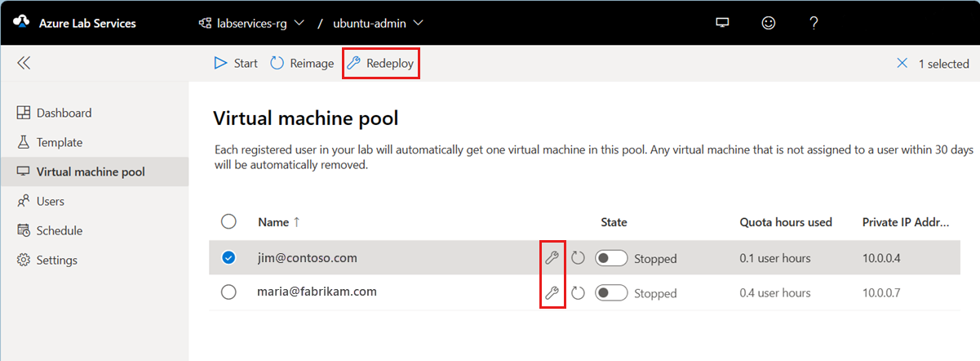Open the Users page
The width and height of the screenshot is (980, 361).
(94, 201)
